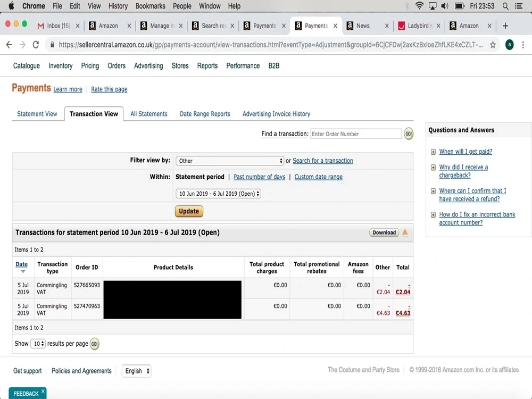Click the GO icon beside results per page
Screen dimensions: 532x399
pos(94,344)
